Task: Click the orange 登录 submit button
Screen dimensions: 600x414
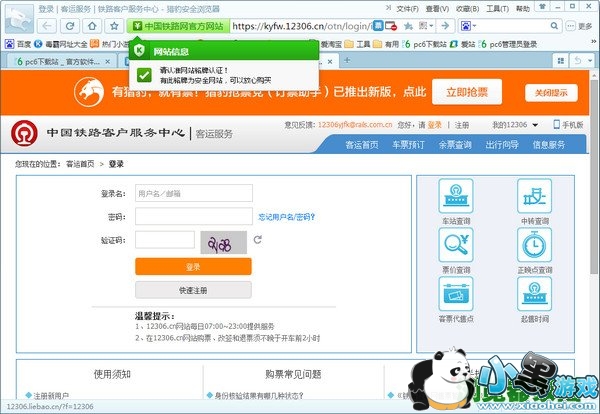Action: click(x=193, y=266)
